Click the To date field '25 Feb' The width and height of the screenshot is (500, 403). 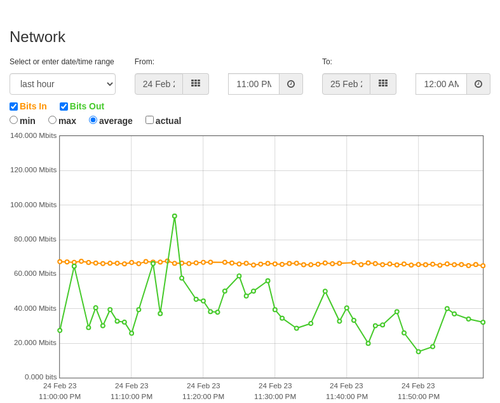click(x=346, y=84)
